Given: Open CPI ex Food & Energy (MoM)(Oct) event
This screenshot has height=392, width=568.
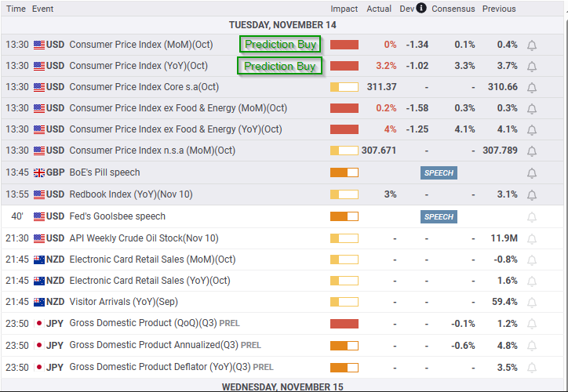Looking at the screenshot, I should 178,108.
